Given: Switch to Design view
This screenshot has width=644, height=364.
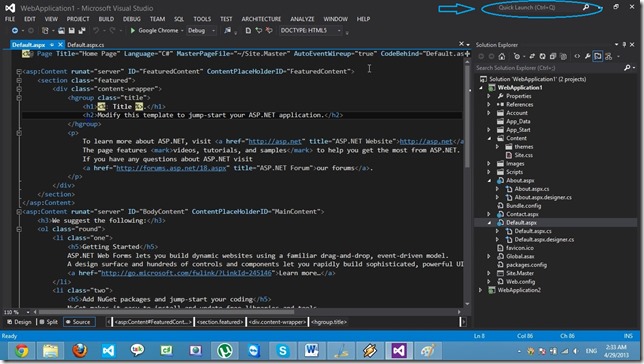Looking at the screenshot, I should pyautogui.click(x=19, y=322).
